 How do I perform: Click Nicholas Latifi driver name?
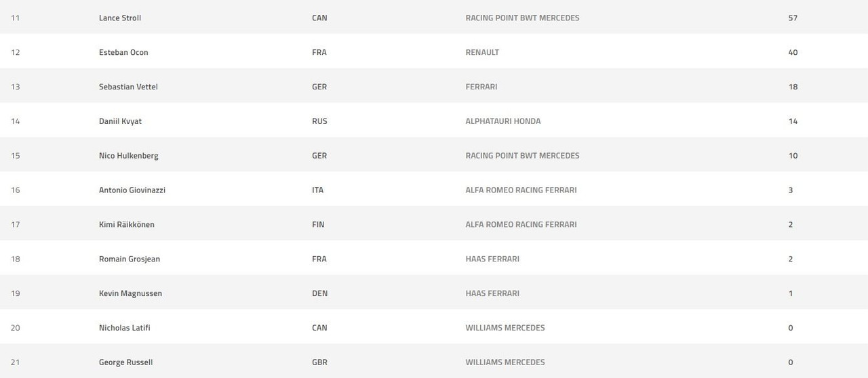coord(124,328)
